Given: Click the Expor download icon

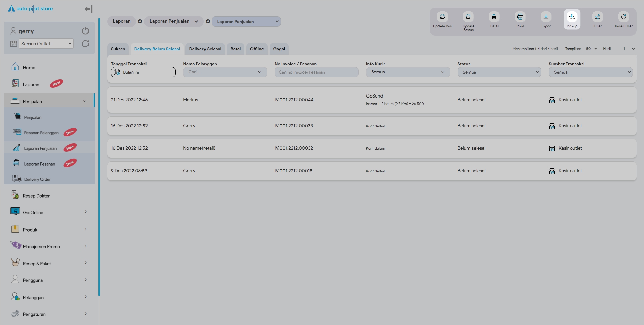Looking at the screenshot, I should pos(546,17).
